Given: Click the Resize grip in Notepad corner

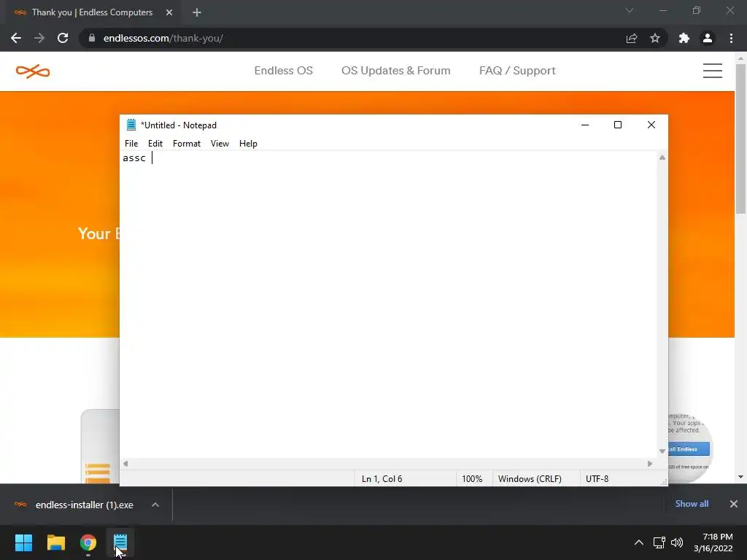Looking at the screenshot, I should (664, 482).
